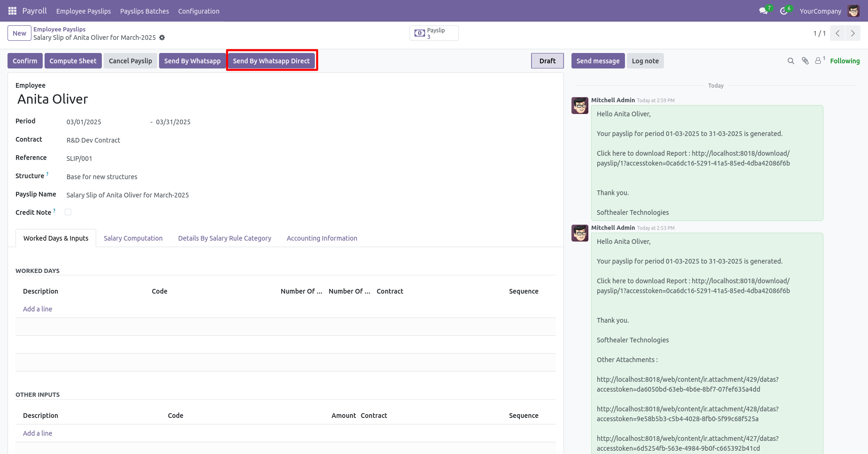Click the Payslip smart button

(x=434, y=33)
